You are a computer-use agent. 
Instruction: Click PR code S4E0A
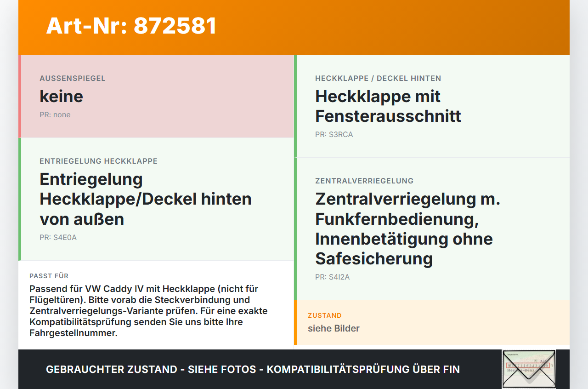[58, 238]
